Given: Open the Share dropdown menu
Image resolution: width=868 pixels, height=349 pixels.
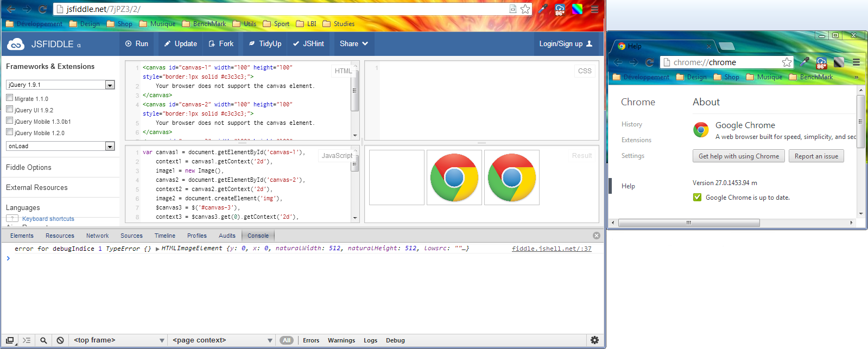Looking at the screenshot, I should pos(354,44).
